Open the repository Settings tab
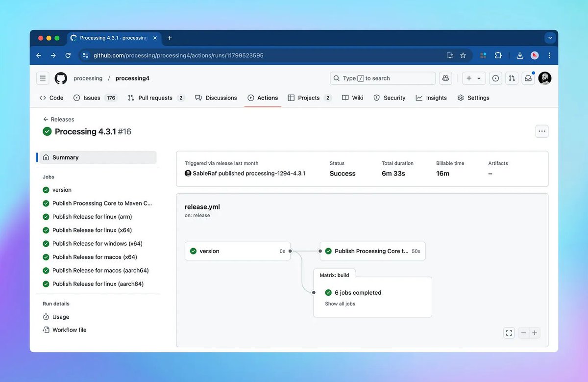588x382 pixels. (473, 98)
